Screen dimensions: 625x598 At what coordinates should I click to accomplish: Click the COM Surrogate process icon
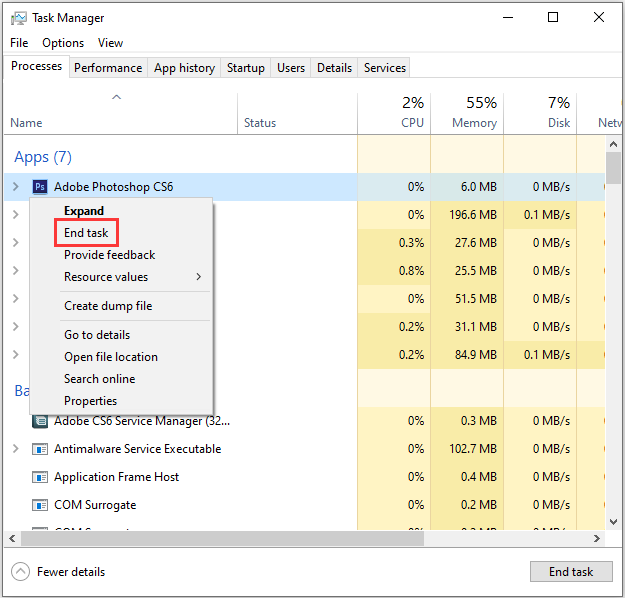pos(40,506)
